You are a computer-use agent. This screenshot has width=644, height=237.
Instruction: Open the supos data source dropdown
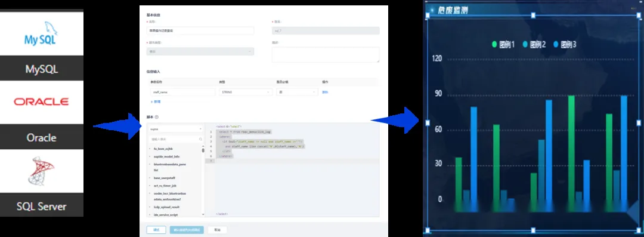[x=175, y=129]
